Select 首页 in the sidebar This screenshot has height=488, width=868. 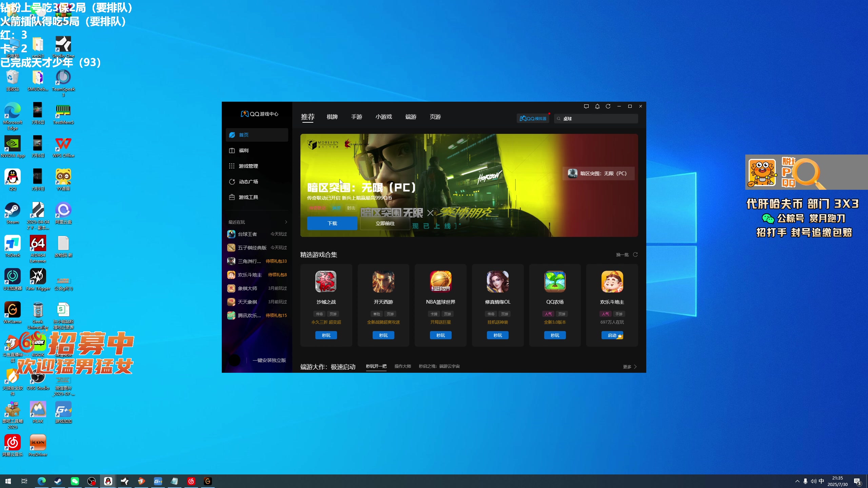(x=257, y=135)
